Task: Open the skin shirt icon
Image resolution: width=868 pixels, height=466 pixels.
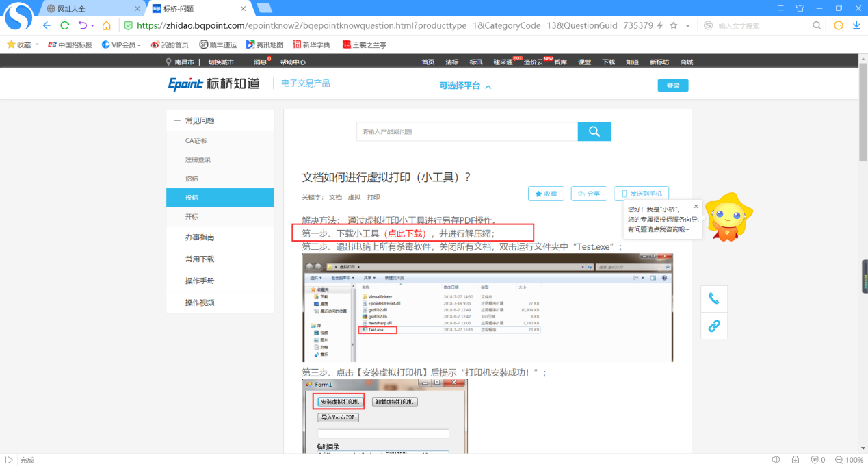Action: 800,8
